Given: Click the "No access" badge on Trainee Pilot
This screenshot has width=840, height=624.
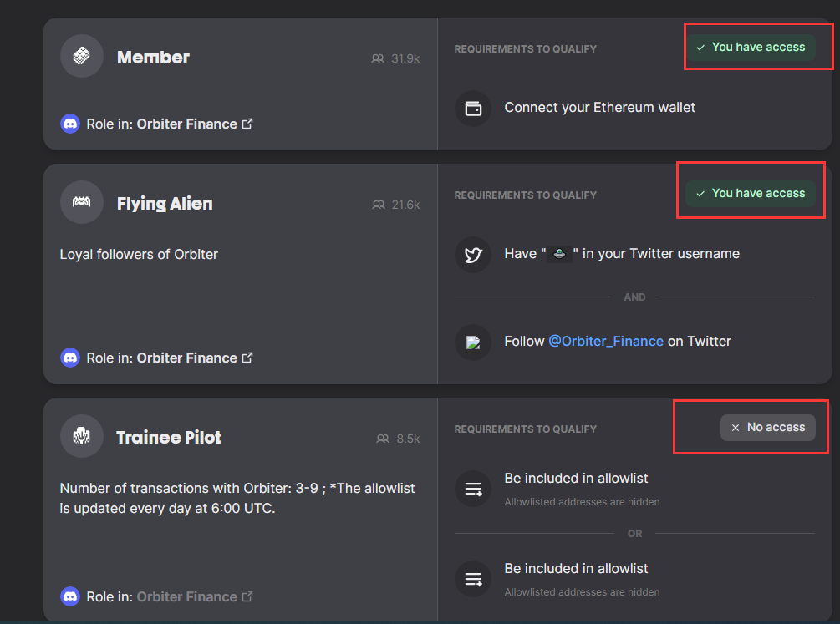Looking at the screenshot, I should tap(767, 428).
